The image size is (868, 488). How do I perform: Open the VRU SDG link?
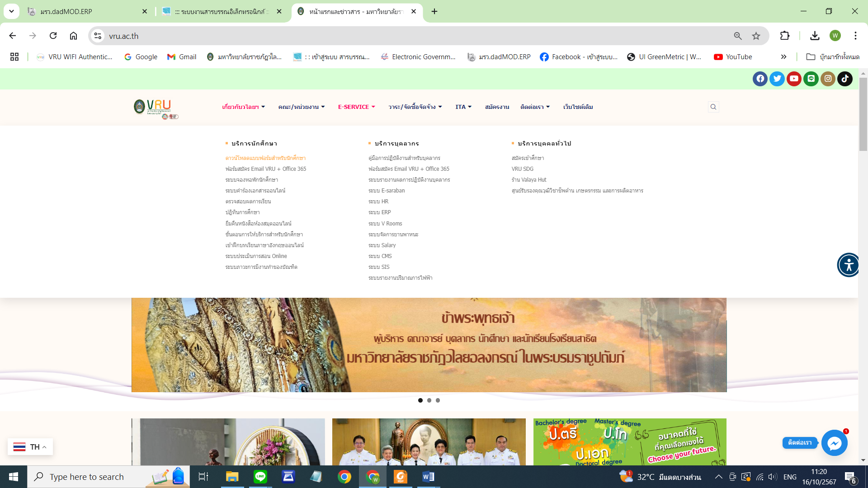pyautogui.click(x=522, y=169)
